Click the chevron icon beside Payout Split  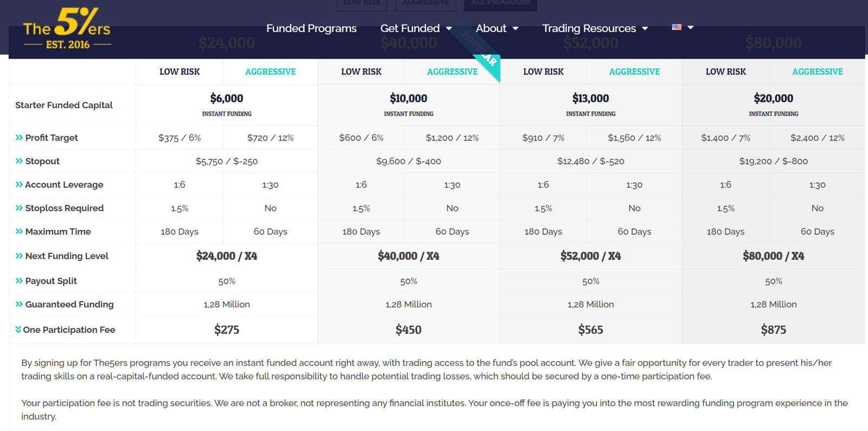[19, 281]
